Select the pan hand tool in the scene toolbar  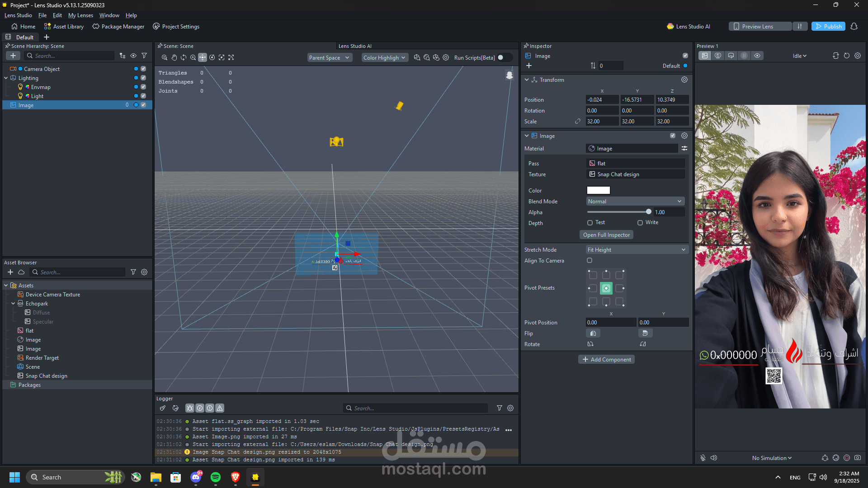[x=174, y=57]
